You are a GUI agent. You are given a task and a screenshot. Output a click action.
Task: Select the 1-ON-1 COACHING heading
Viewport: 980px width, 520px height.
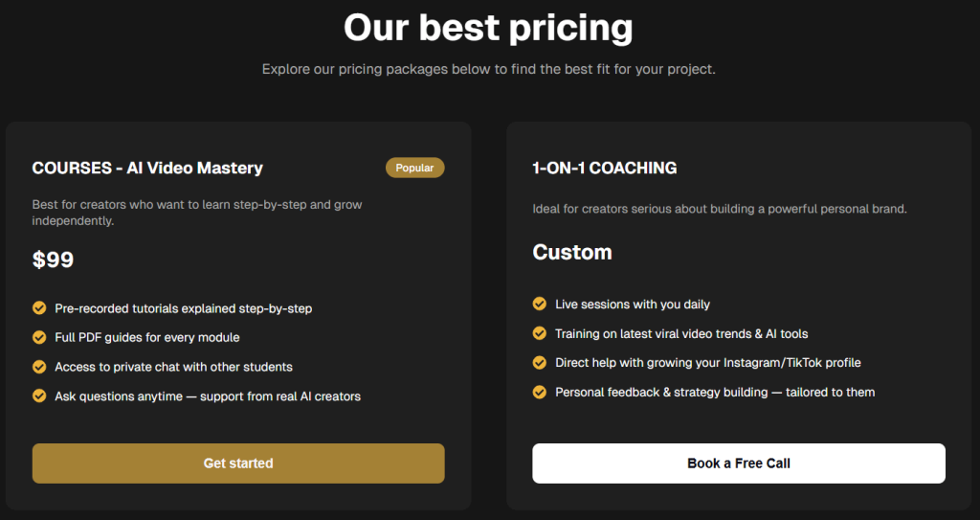(x=604, y=169)
